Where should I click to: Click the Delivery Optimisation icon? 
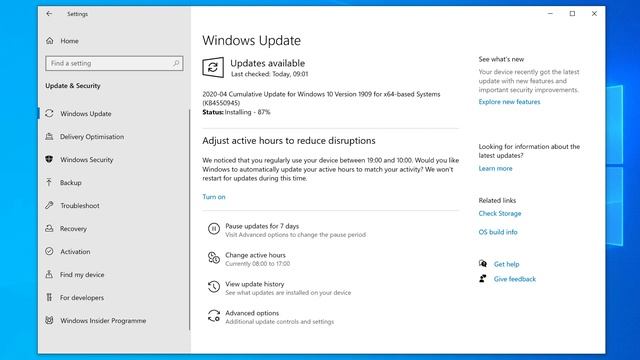[49, 136]
